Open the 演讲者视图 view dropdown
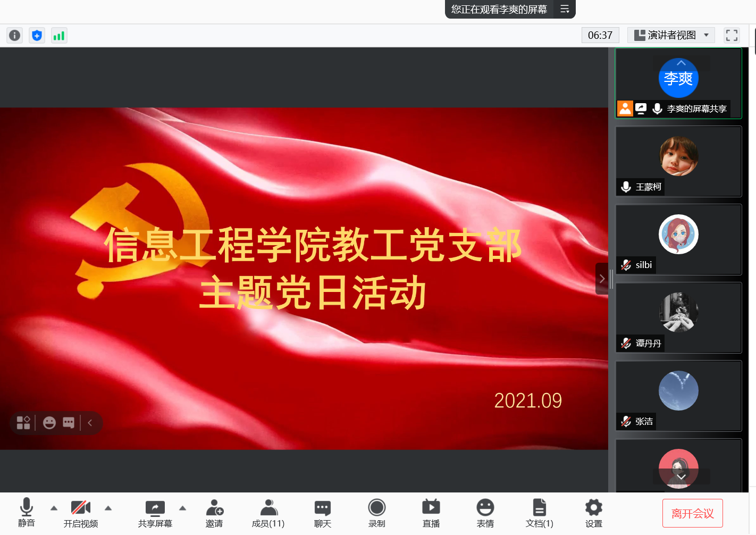The image size is (756, 535). click(671, 35)
